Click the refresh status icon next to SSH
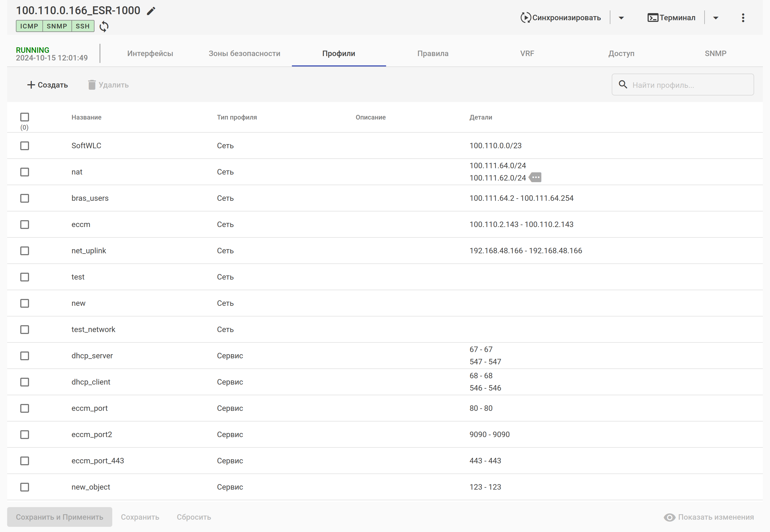The width and height of the screenshot is (770, 532). (104, 26)
